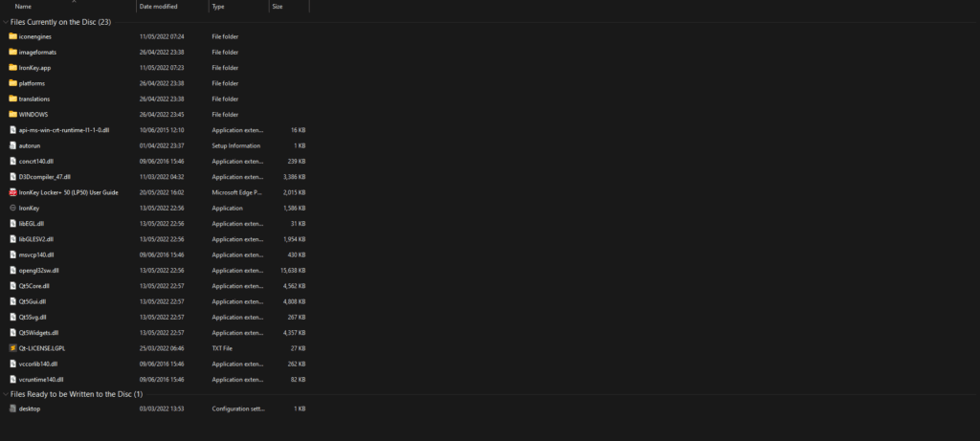Sort by the Date modified column header

(x=157, y=7)
